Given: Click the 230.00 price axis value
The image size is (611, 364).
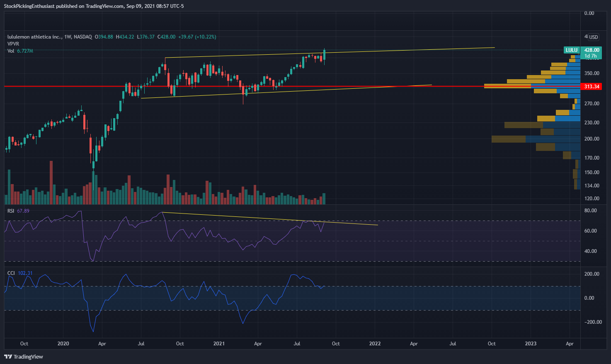Looking at the screenshot, I should click(592, 123).
